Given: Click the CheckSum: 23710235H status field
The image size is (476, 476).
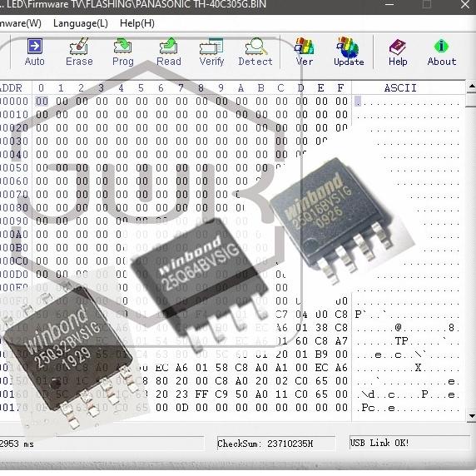Looking at the screenshot, I should click(275, 444).
